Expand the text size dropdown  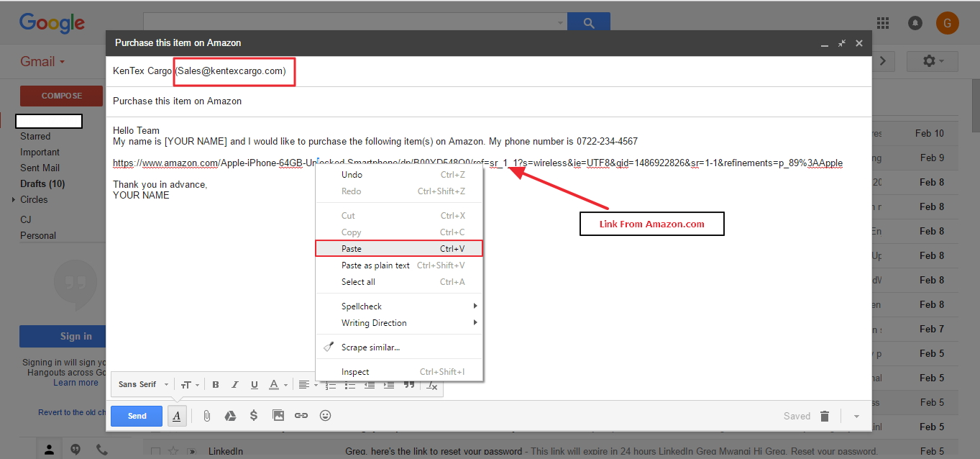pos(188,385)
